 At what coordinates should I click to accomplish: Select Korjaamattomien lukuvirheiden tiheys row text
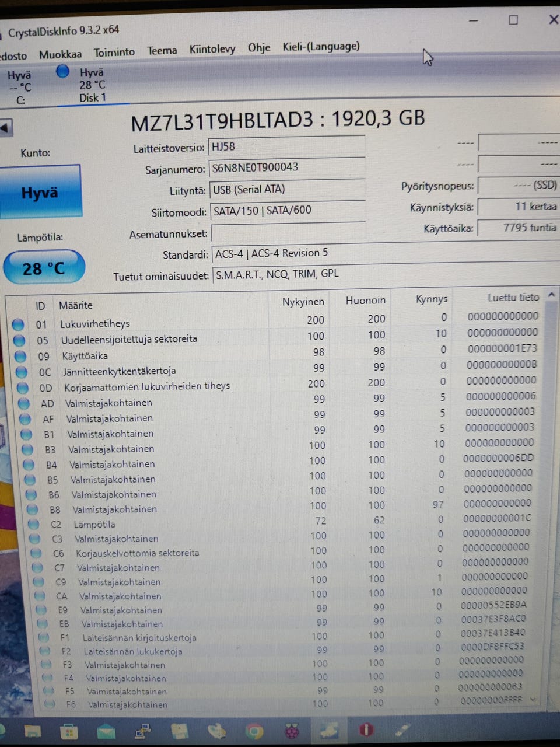147,386
